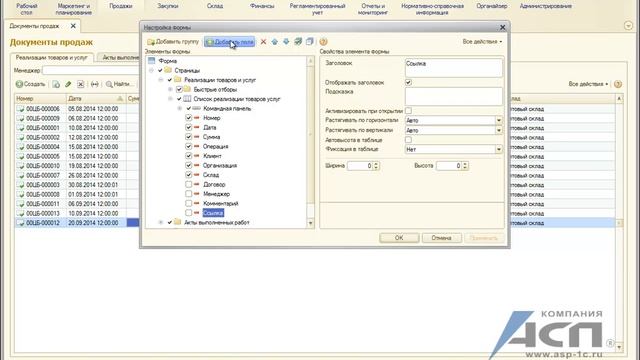Toggle Отображать заголовок checkbox
This screenshot has width=640, height=360.
pos(408,82)
